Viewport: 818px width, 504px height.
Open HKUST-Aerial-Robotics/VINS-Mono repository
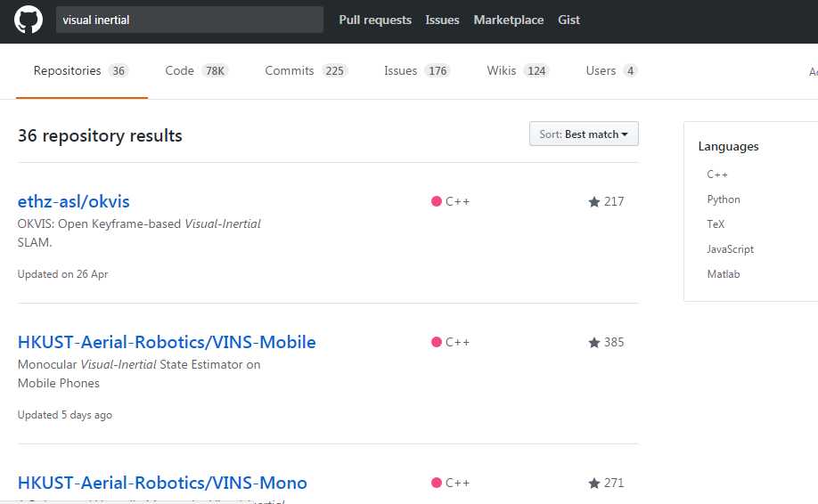(162, 483)
